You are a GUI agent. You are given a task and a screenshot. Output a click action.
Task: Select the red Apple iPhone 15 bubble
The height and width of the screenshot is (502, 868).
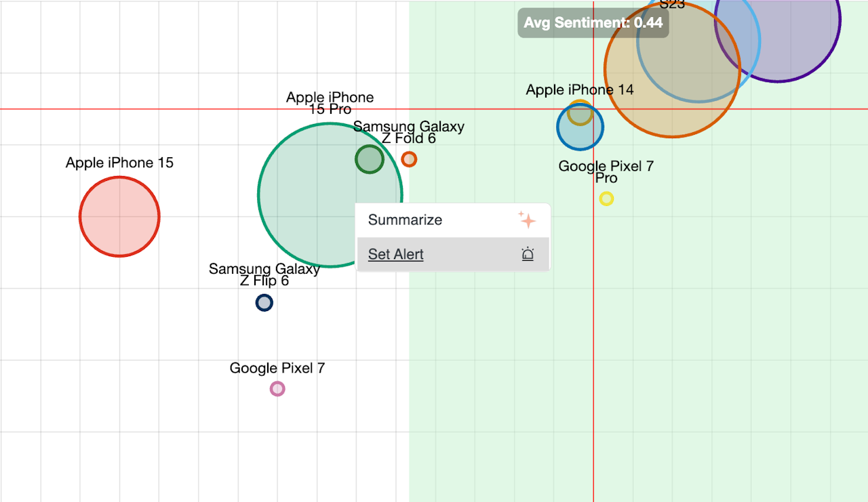coord(119,217)
